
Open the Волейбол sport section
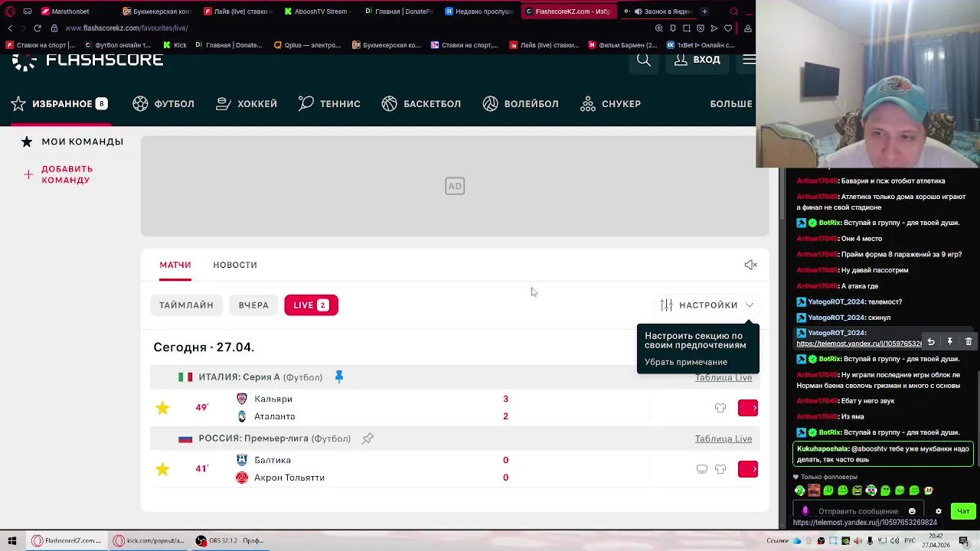pos(521,103)
